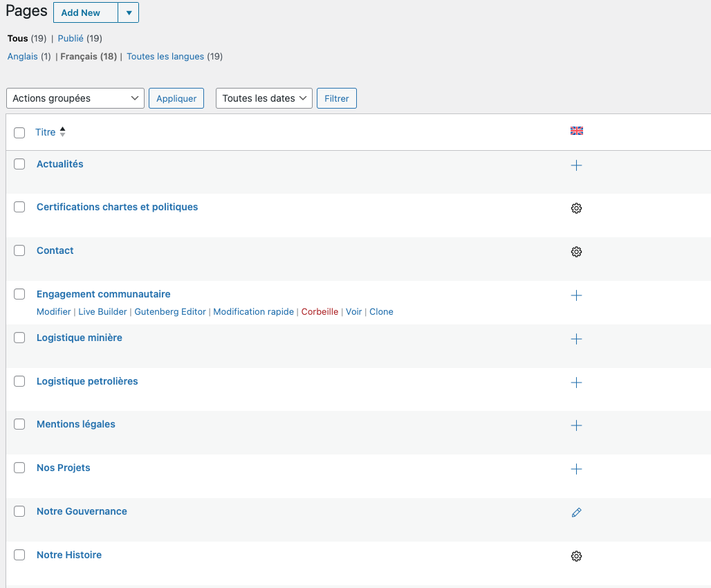Click the gear icon in Contact row
The width and height of the screenshot is (711, 588).
[x=576, y=252]
